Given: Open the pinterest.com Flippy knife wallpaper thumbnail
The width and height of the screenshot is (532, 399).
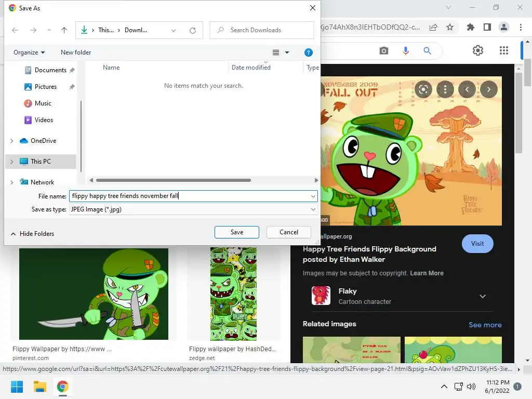Looking at the screenshot, I should tap(94, 294).
